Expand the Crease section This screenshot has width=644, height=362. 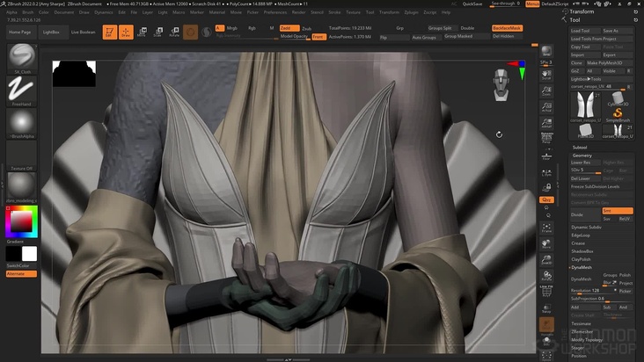click(x=578, y=243)
